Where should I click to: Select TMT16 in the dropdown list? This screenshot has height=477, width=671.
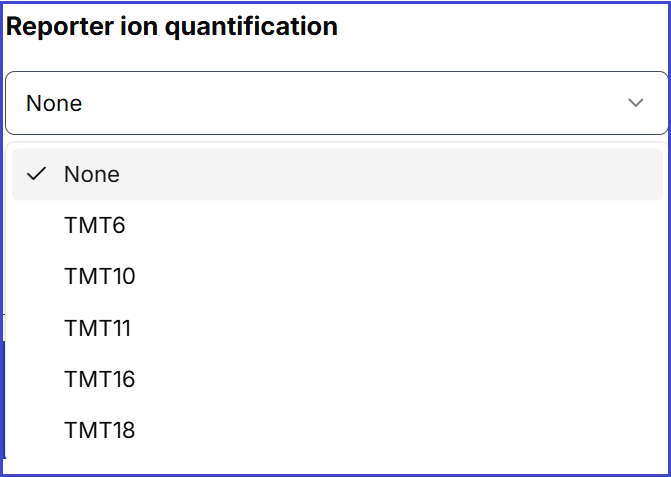coord(100,379)
